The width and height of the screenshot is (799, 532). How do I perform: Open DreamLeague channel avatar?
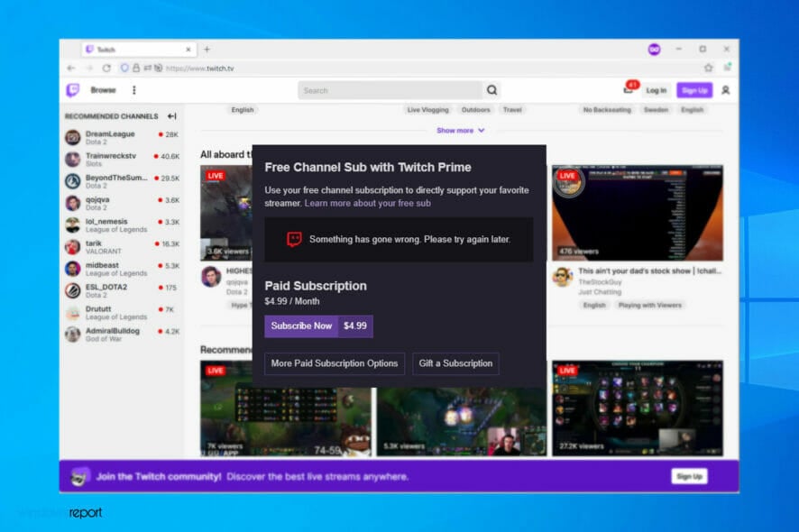coord(72,137)
